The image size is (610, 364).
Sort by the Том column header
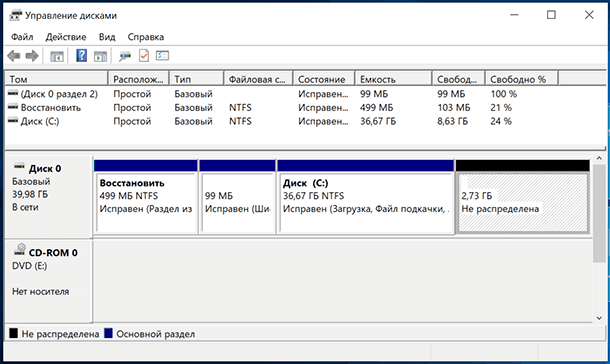point(56,79)
